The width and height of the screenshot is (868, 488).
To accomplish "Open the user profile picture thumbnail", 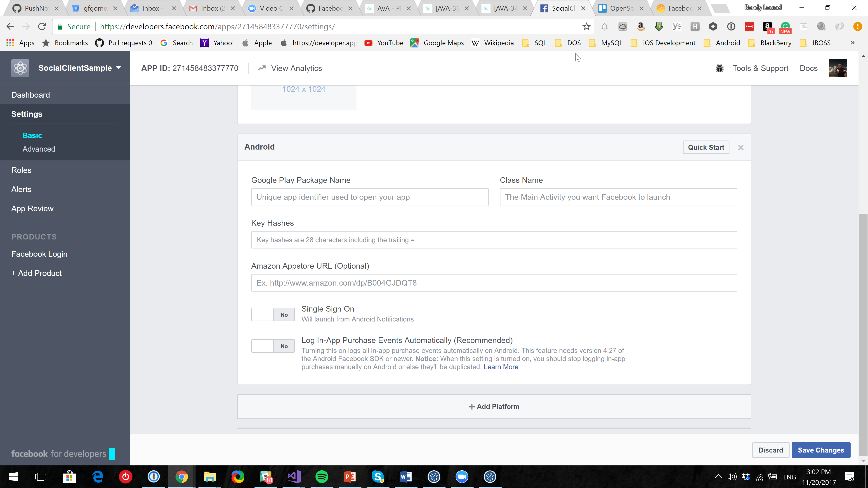I will pos(838,68).
